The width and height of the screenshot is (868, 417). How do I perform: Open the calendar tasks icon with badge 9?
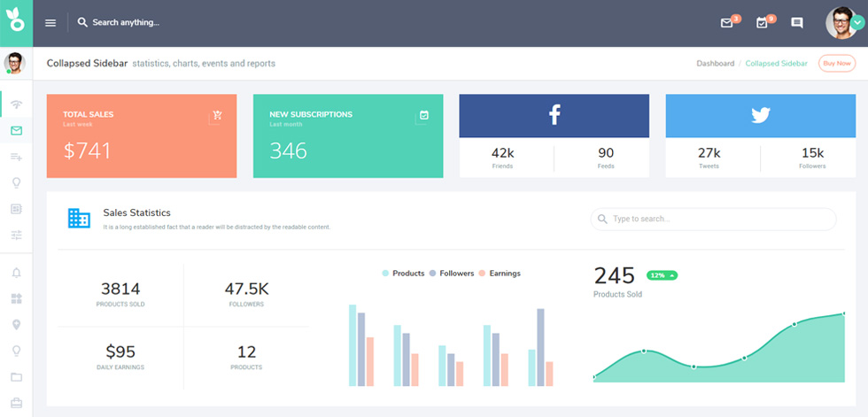762,23
